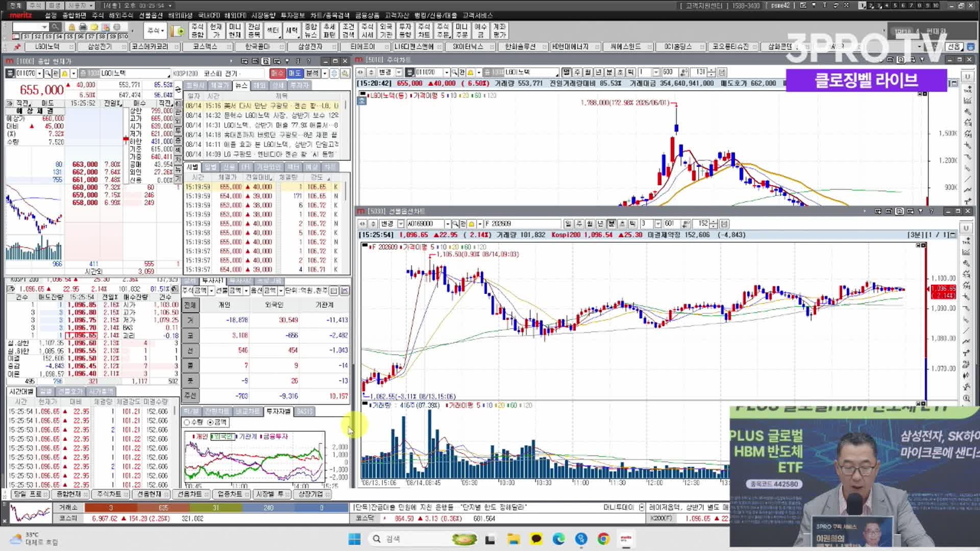Click the padlock icon in top toolbar
The width and height of the screenshot is (980, 551).
(x=72, y=27)
